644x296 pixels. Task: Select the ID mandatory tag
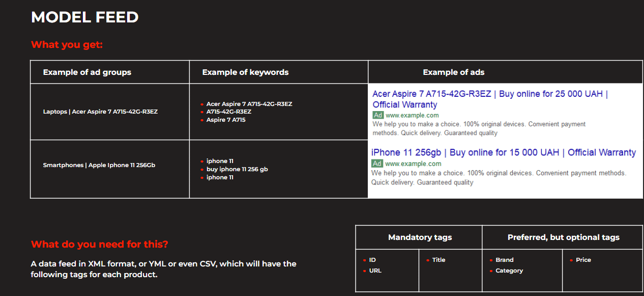372,260
